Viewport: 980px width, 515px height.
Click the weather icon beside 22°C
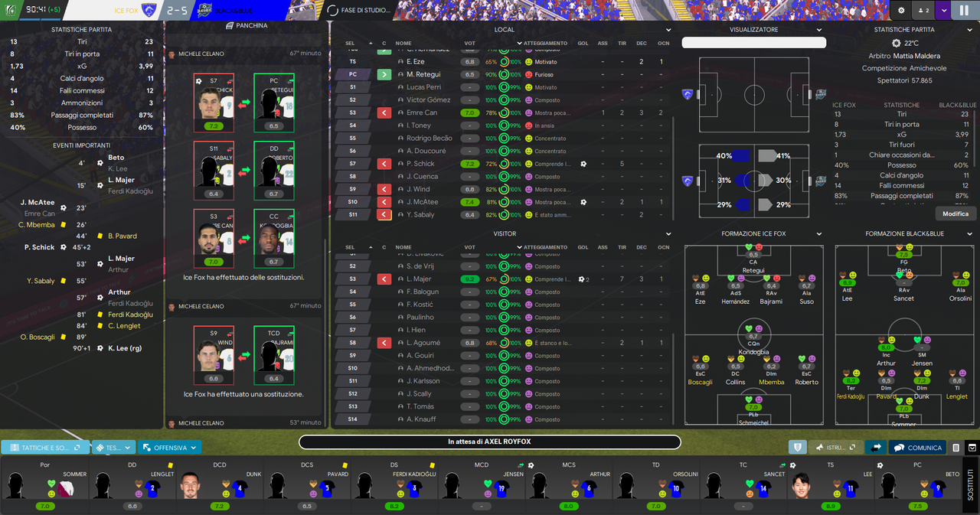[897, 44]
